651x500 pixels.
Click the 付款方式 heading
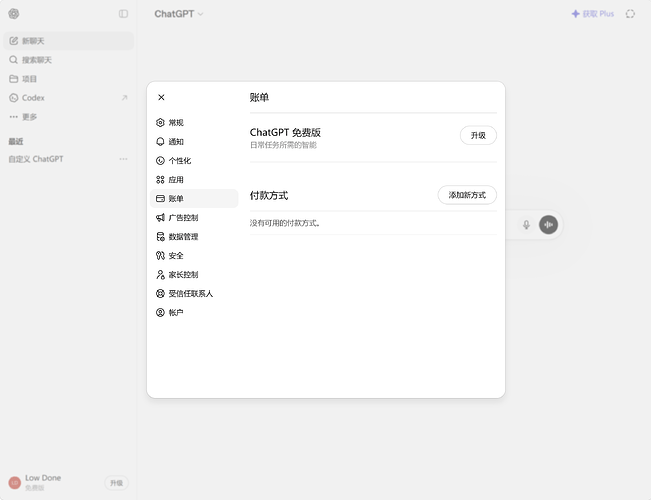coord(269,196)
